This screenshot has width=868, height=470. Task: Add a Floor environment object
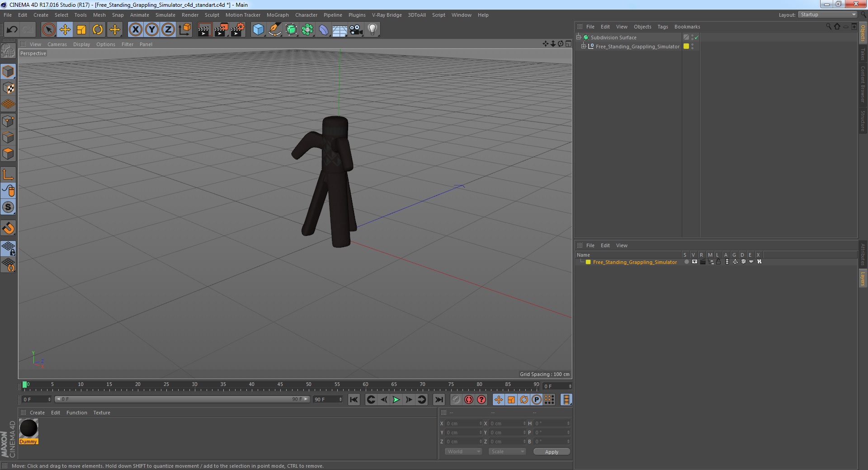coord(340,30)
